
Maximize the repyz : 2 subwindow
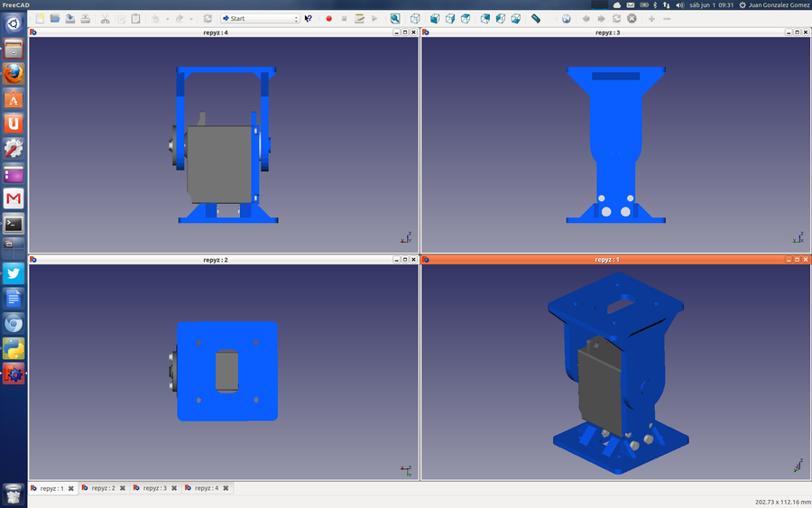click(x=404, y=260)
